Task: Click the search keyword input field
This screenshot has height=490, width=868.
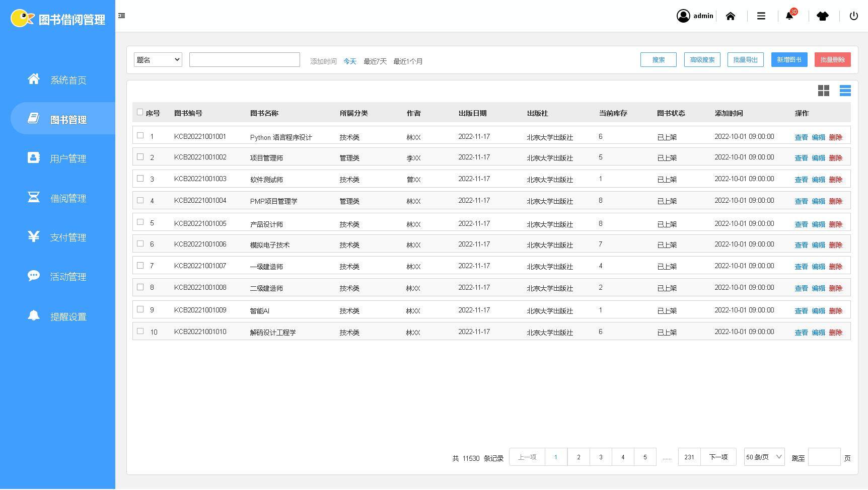Action: (x=244, y=60)
